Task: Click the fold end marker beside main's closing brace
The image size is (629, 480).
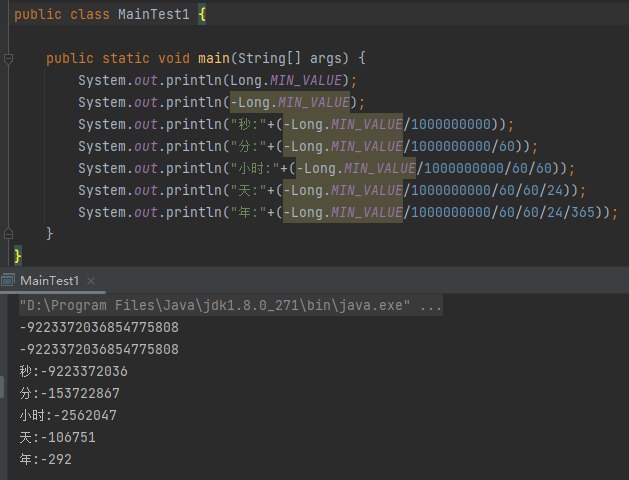Action: coord(8,233)
